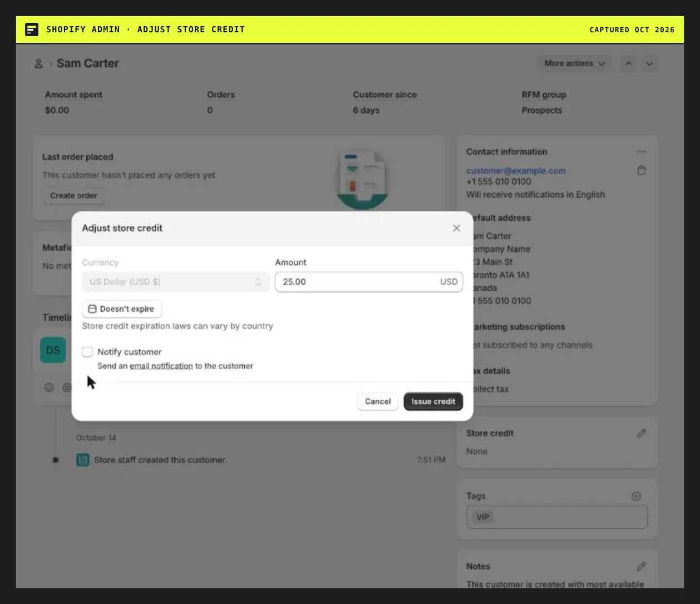Viewport: 700px width, 604px height.
Task: Open the Currency dropdown US Dollar
Action: [176, 282]
